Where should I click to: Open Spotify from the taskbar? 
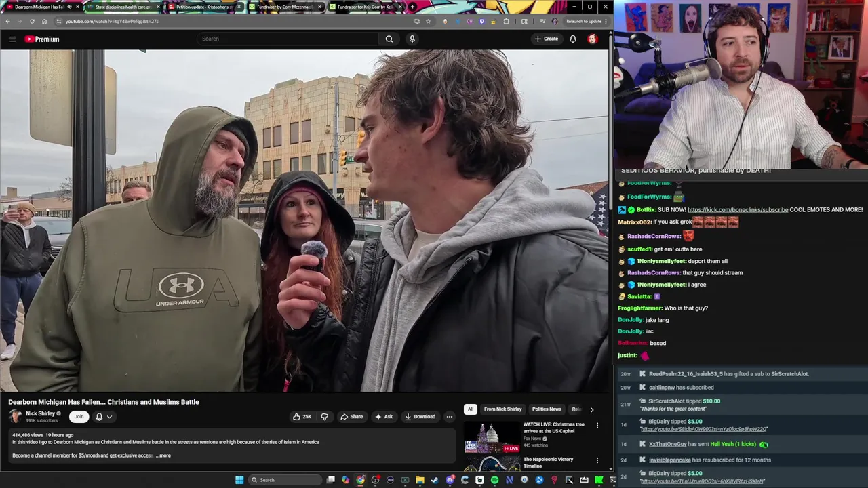(x=494, y=480)
